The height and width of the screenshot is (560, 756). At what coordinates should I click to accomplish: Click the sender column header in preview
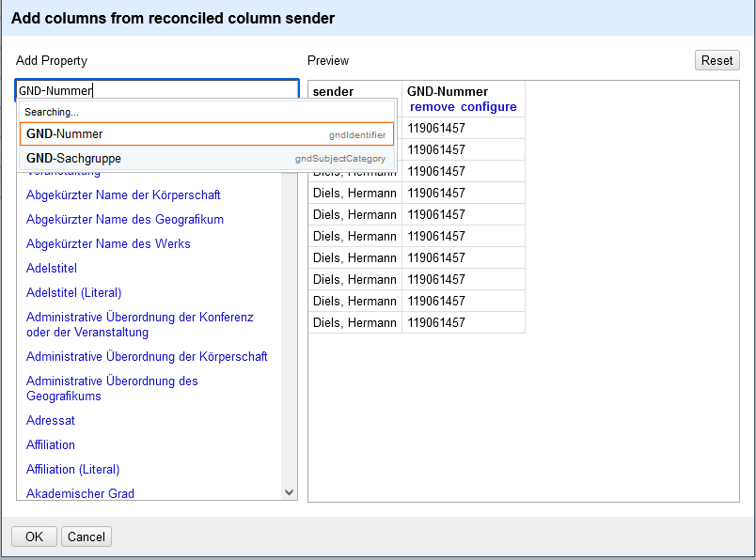click(x=333, y=92)
